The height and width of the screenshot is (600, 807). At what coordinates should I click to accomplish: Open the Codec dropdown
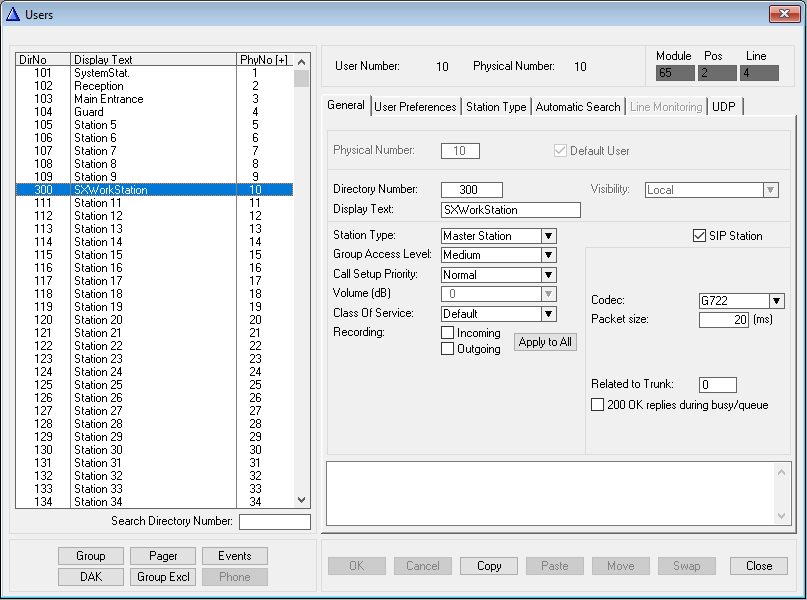[x=776, y=301]
